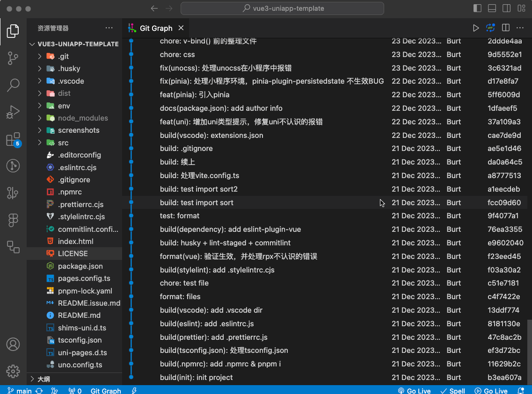Image resolution: width=532 pixels, height=394 pixels.
Task: Open the Manage gear icon
Action: click(x=13, y=371)
